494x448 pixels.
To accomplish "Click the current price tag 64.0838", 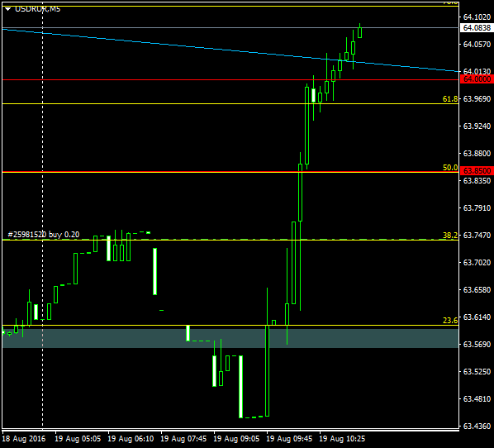I will 477,28.
